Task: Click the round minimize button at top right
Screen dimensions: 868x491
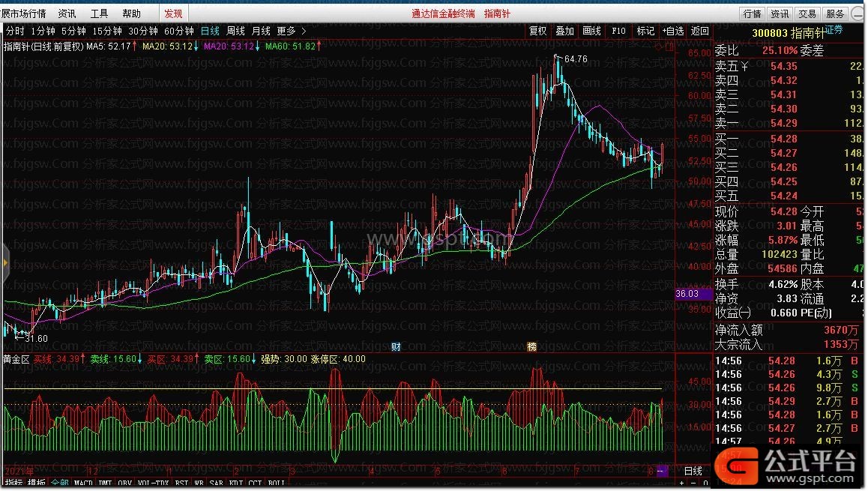Action: (858, 13)
